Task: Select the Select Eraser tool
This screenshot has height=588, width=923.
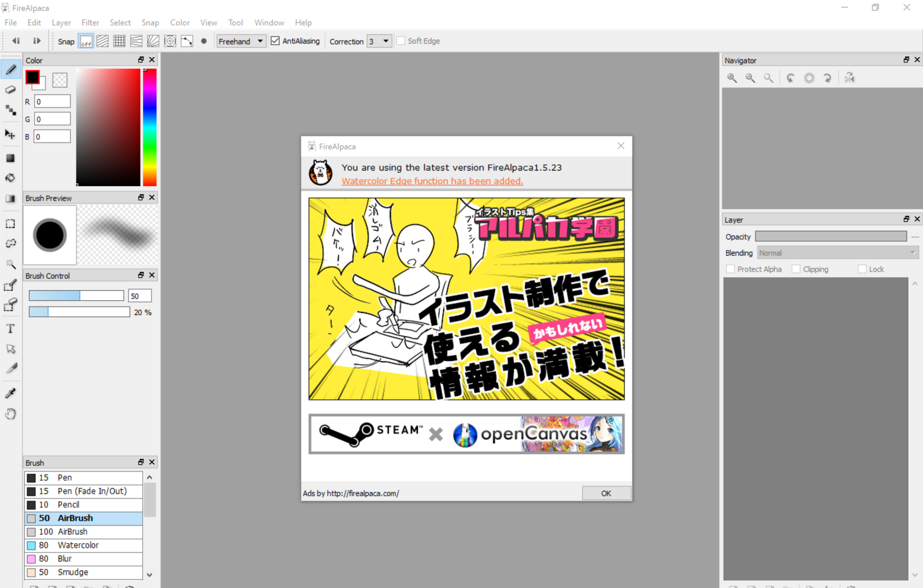Action: tap(11, 305)
